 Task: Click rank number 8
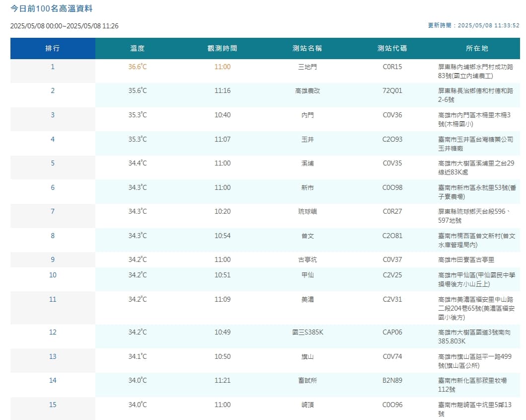tap(53, 236)
